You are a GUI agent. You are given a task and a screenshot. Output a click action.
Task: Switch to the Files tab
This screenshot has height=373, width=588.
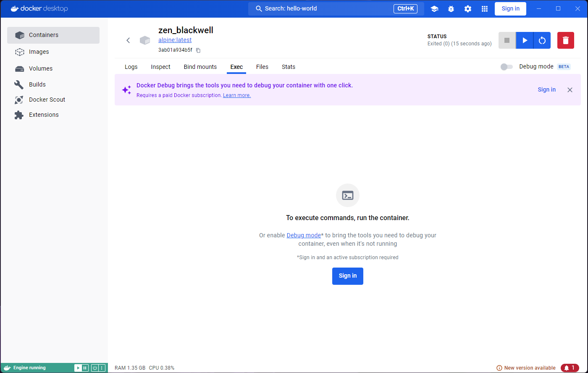coord(262,67)
